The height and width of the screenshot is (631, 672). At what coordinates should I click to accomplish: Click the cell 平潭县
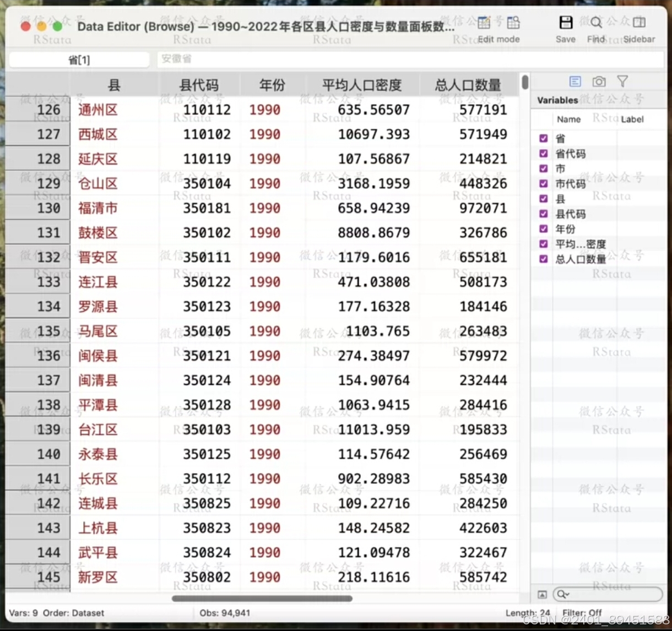[98, 405]
